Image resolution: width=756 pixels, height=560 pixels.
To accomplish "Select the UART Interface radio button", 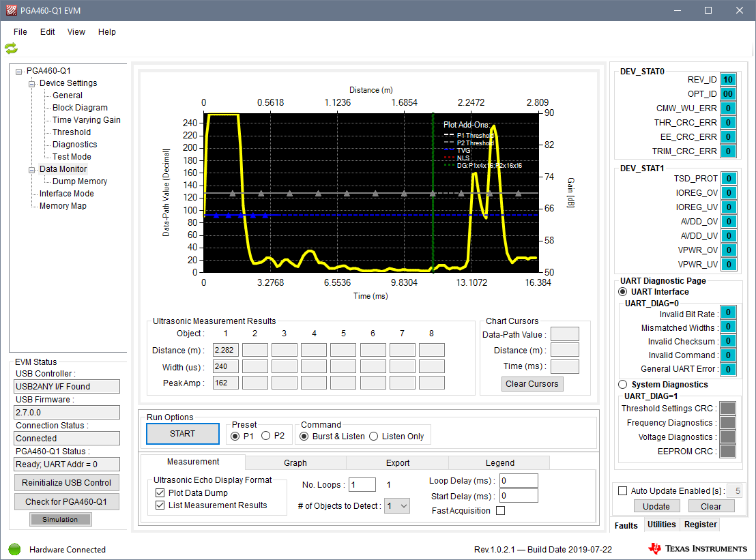I will pyautogui.click(x=623, y=291).
